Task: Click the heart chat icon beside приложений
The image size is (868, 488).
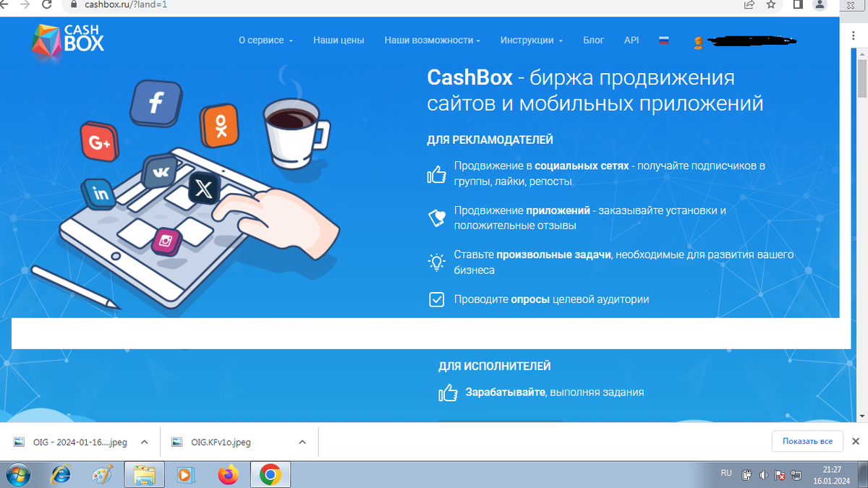Action: click(436, 218)
